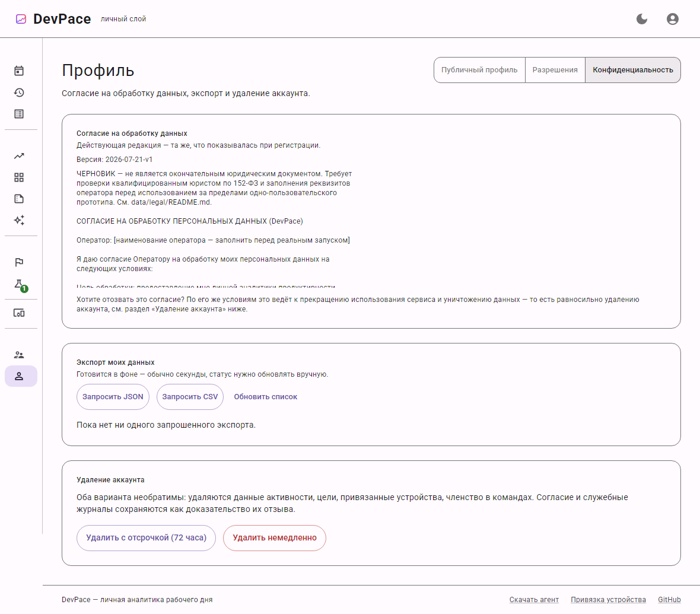This screenshot has width=700, height=614.
Task: Open the calendar day view in sidebar
Action: (19, 71)
